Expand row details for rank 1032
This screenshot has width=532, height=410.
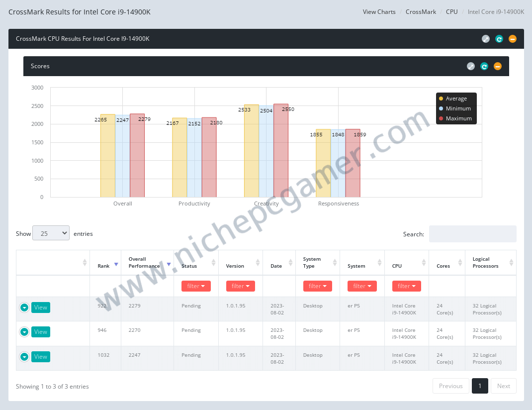24,357
